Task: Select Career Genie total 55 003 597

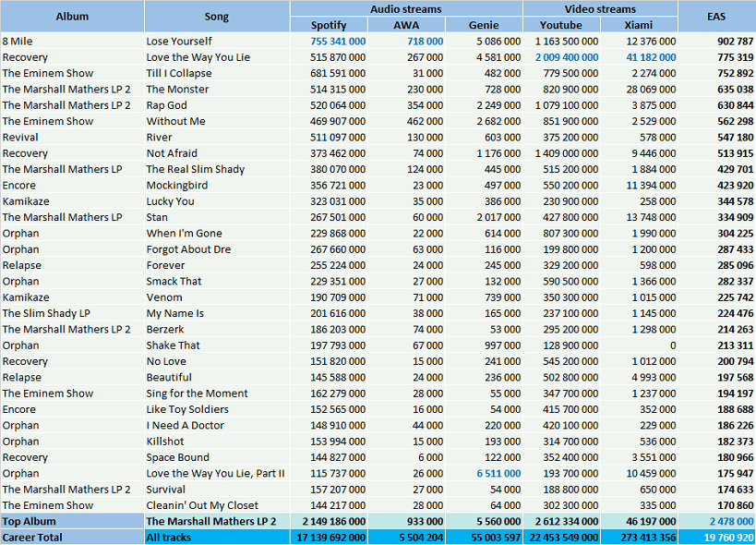Action: point(484,537)
